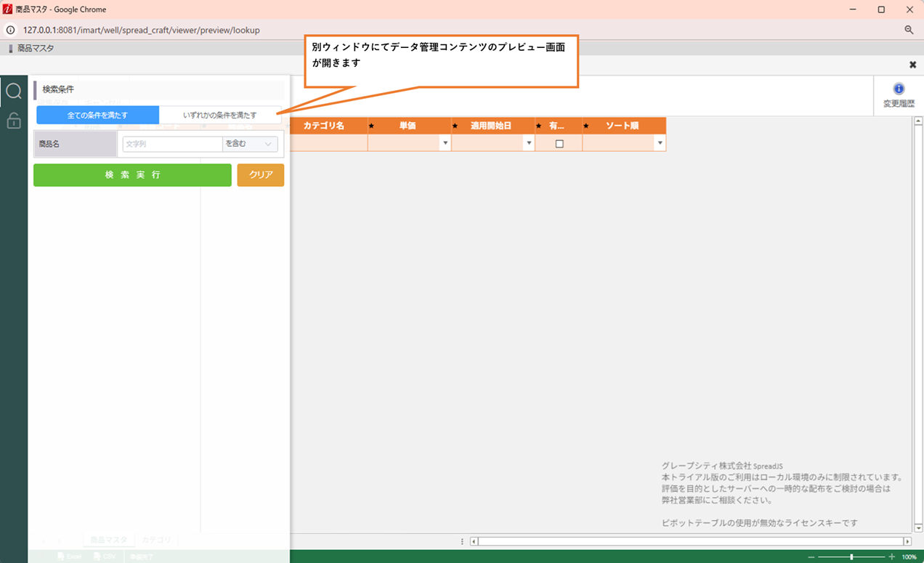This screenshot has width=924, height=563.
Task: Open the search magnifier icon in sidebar
Action: coord(14,91)
